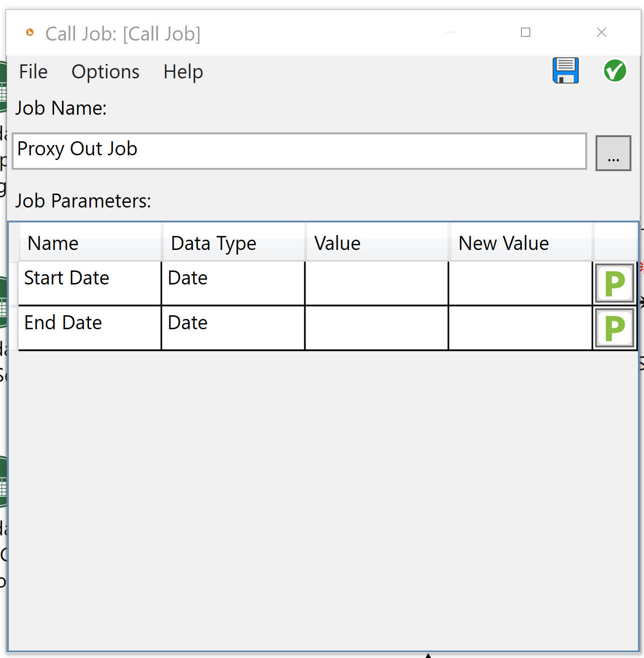Click the Name column header
644x658 pixels.
point(89,242)
